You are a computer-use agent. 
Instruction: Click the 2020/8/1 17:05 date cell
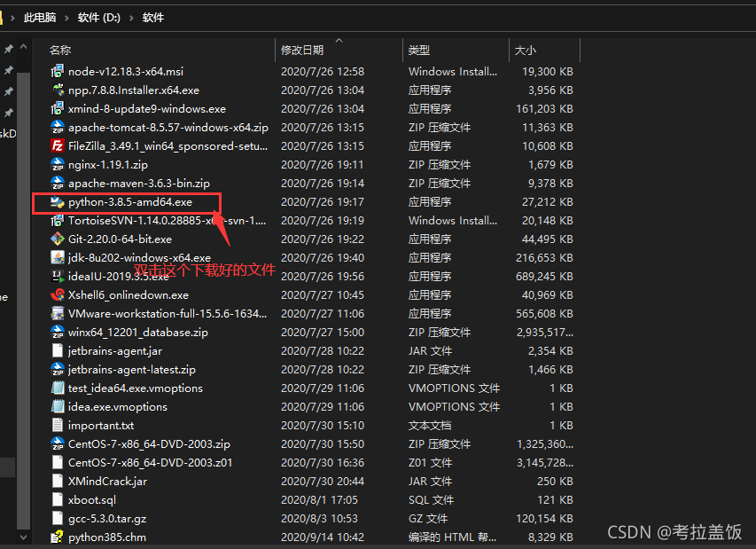click(x=319, y=500)
